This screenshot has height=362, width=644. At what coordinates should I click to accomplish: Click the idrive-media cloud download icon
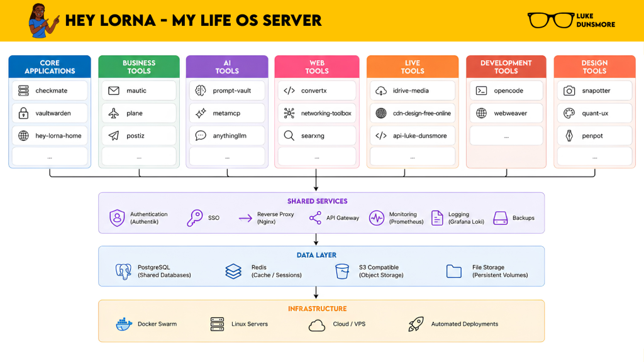[381, 90]
